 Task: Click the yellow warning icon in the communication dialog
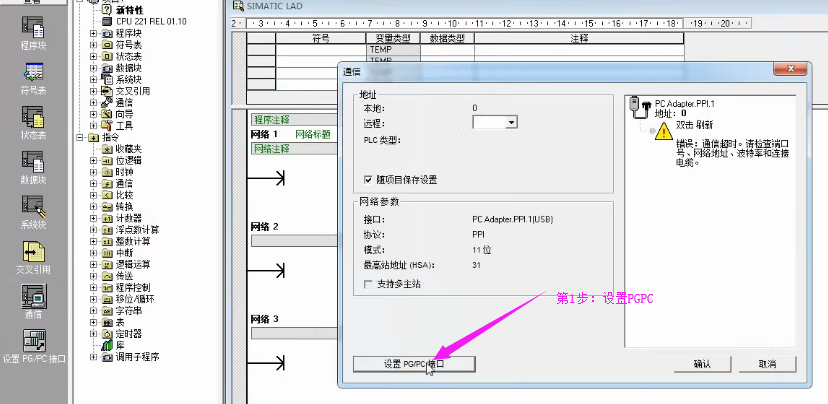[x=663, y=131]
